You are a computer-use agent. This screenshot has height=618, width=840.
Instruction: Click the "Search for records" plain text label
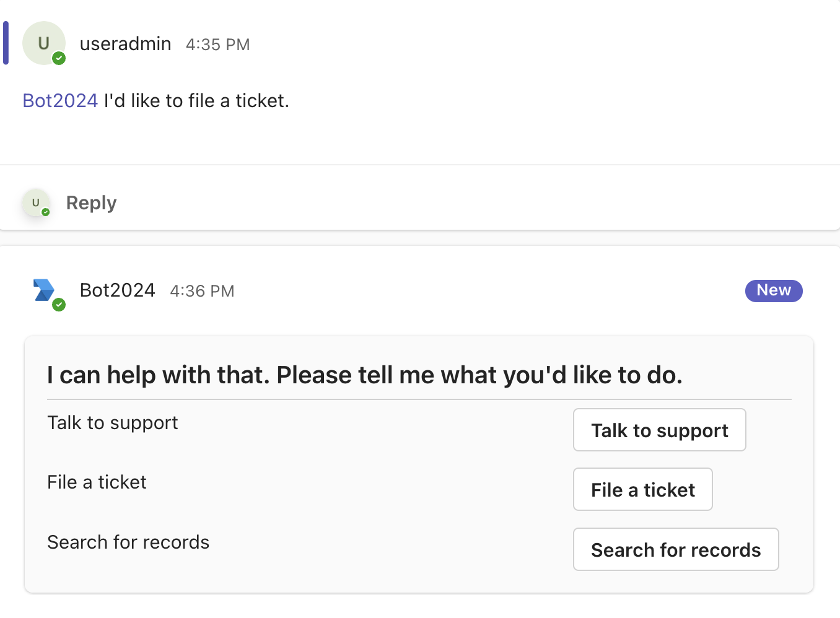[128, 542]
